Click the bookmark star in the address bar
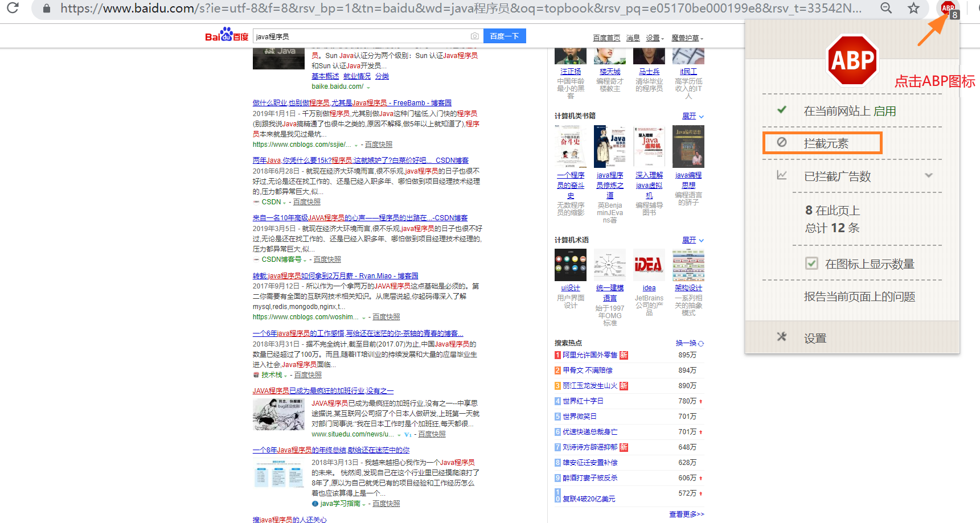The height and width of the screenshot is (523, 980). [913, 9]
